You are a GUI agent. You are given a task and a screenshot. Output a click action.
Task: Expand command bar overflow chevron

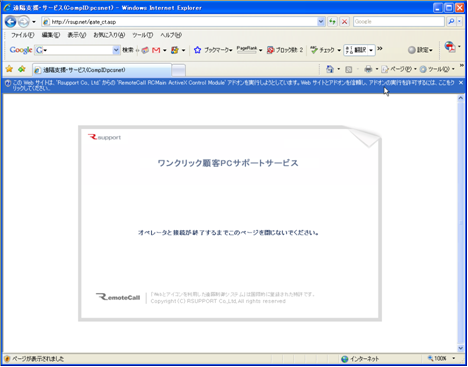(x=462, y=65)
